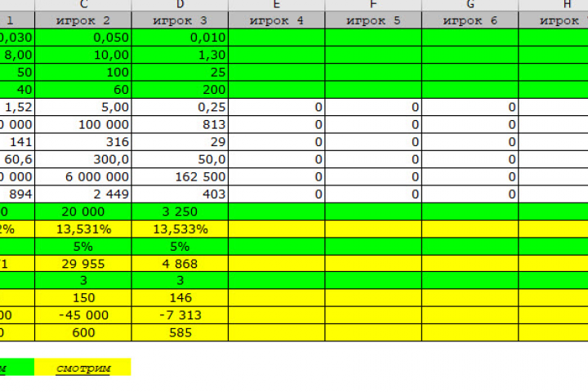Image resolution: width=588 pixels, height=392 pixels.
Task: Select the yellow cell with 150
Action: pyautogui.click(x=83, y=298)
